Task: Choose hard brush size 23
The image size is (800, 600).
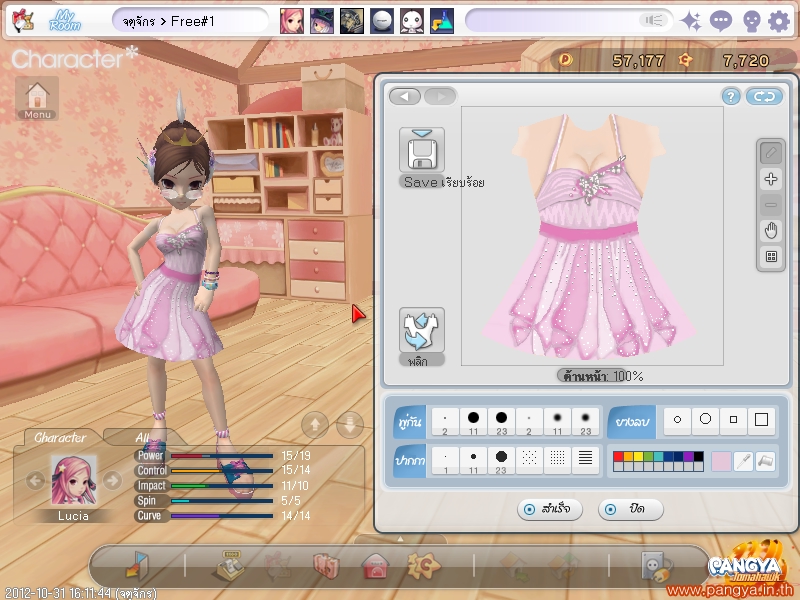Action: point(502,421)
